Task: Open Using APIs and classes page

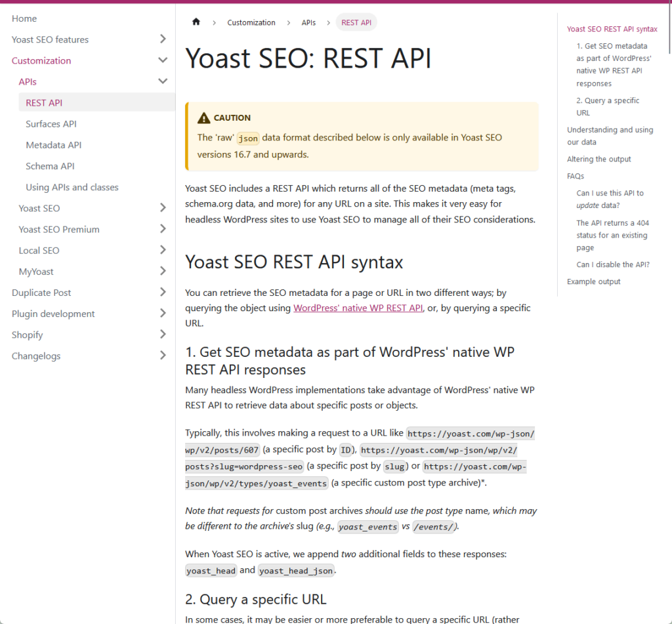Action: 72,187
